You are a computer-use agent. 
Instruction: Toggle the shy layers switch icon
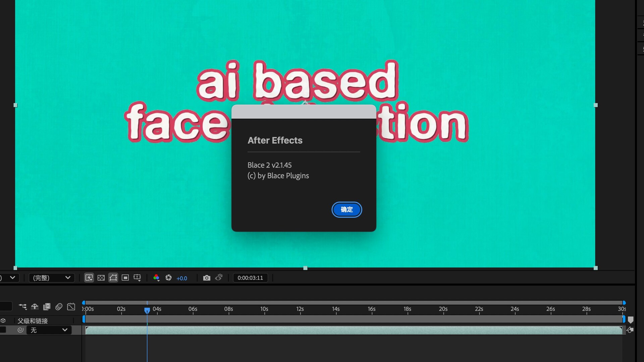[35, 307]
